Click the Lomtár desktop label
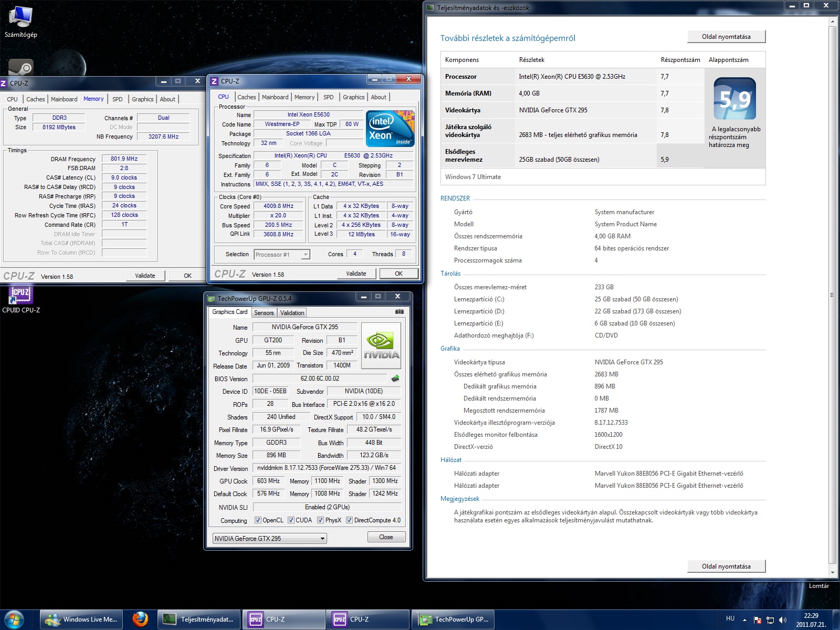 tap(818, 586)
